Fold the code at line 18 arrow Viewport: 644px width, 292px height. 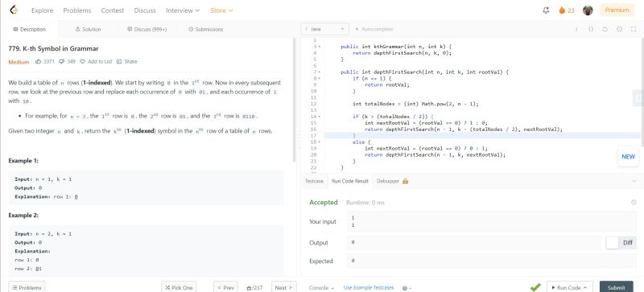click(x=320, y=142)
